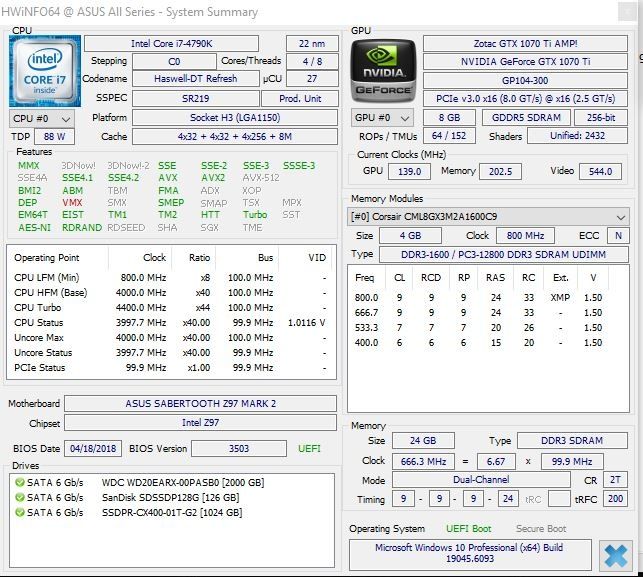Click the BIOS Date 04/18/2018 field

coord(93,449)
